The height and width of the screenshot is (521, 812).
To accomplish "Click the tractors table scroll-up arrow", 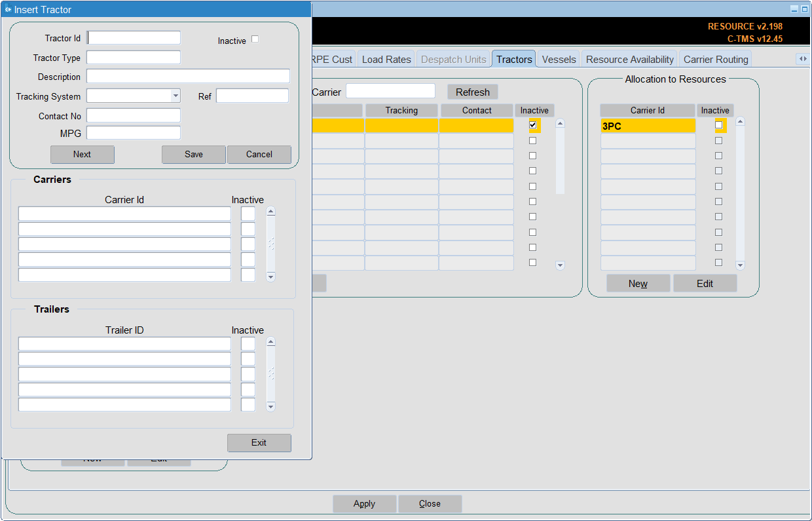I will 560,123.
